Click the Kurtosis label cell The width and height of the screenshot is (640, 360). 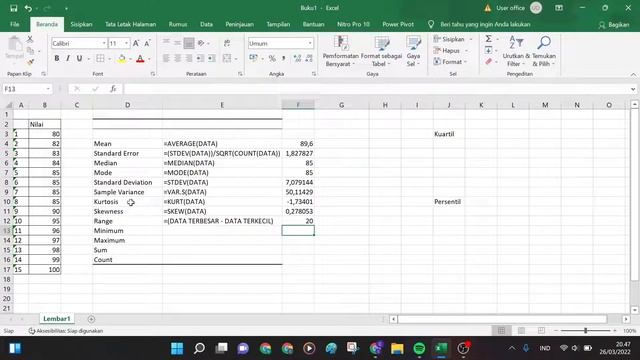tap(127, 202)
